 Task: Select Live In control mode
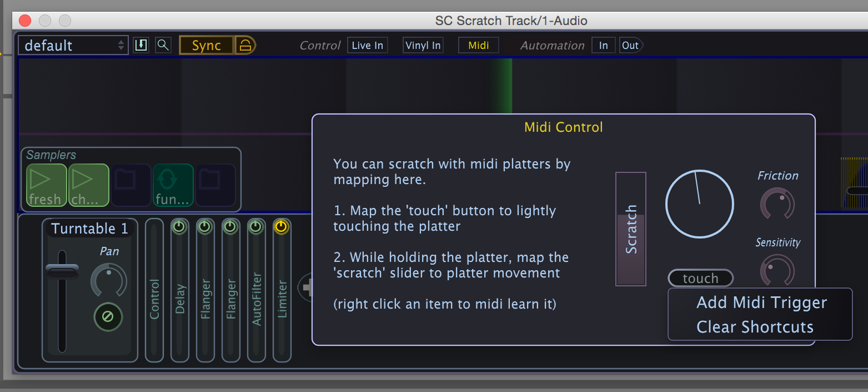(368, 46)
